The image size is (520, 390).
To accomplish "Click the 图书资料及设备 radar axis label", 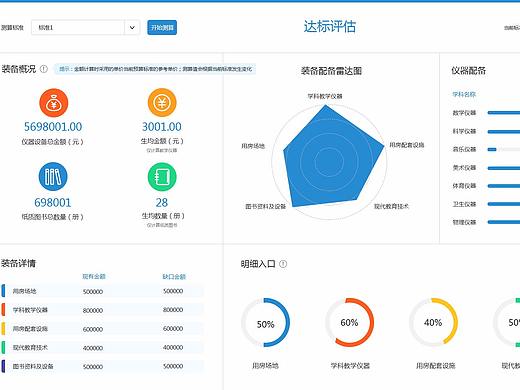I will pyautogui.click(x=266, y=207).
